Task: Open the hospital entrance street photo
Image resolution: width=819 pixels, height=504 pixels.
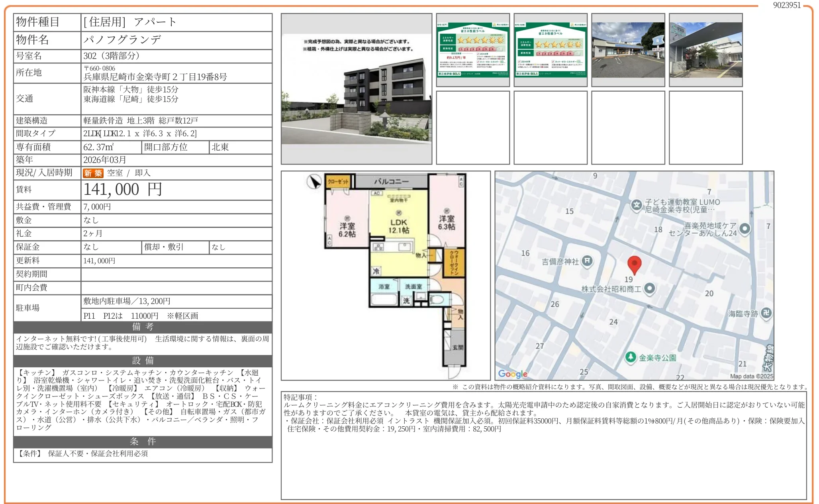Action: 705,50
